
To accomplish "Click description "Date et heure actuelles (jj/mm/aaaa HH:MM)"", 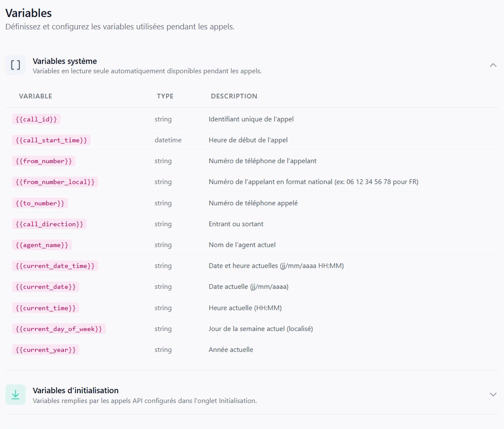I will point(276,266).
